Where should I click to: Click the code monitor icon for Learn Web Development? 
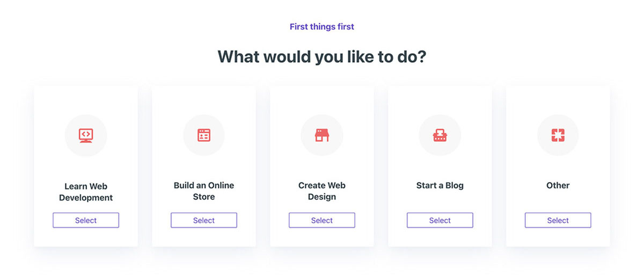pyautogui.click(x=86, y=135)
